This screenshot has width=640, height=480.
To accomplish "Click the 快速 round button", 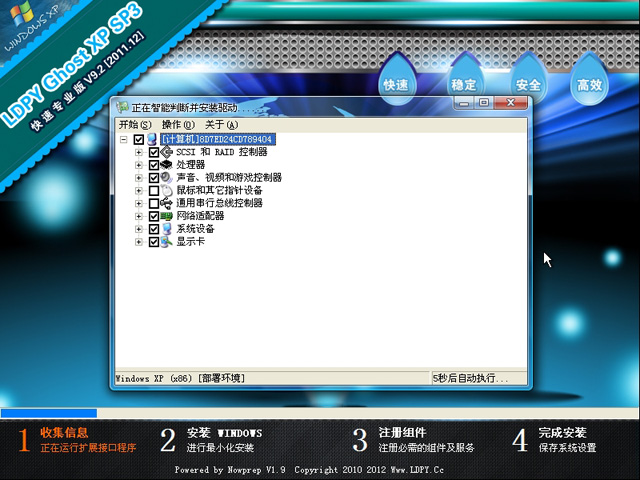I will pyautogui.click(x=396, y=85).
